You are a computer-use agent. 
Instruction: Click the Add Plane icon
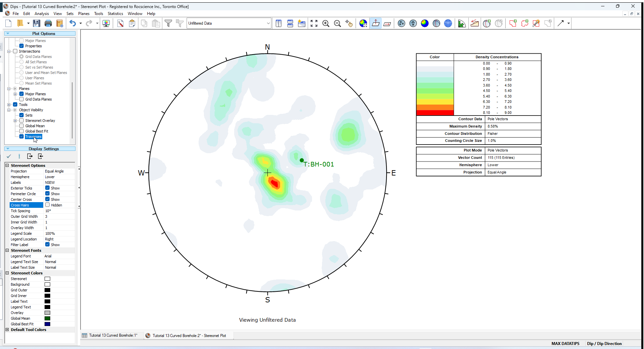click(x=487, y=23)
